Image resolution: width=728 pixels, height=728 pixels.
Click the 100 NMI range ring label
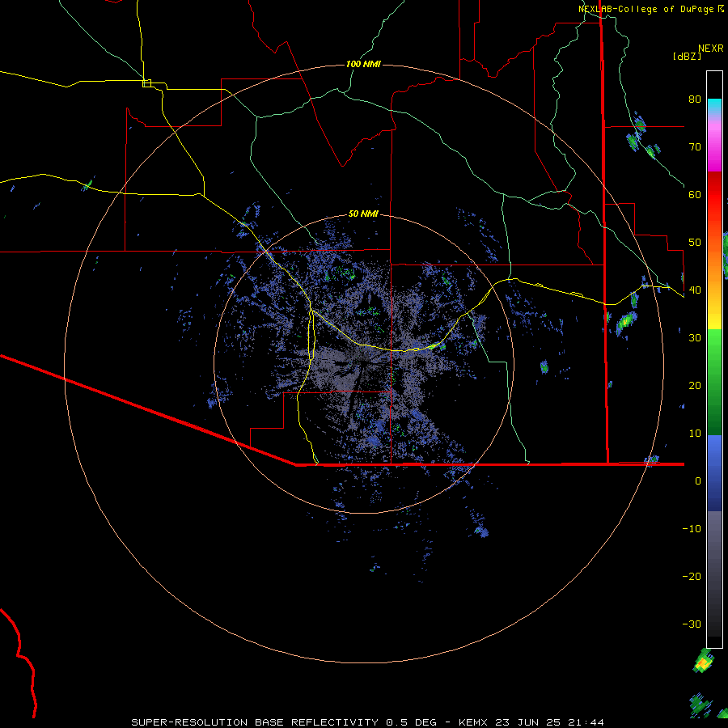pyautogui.click(x=363, y=64)
